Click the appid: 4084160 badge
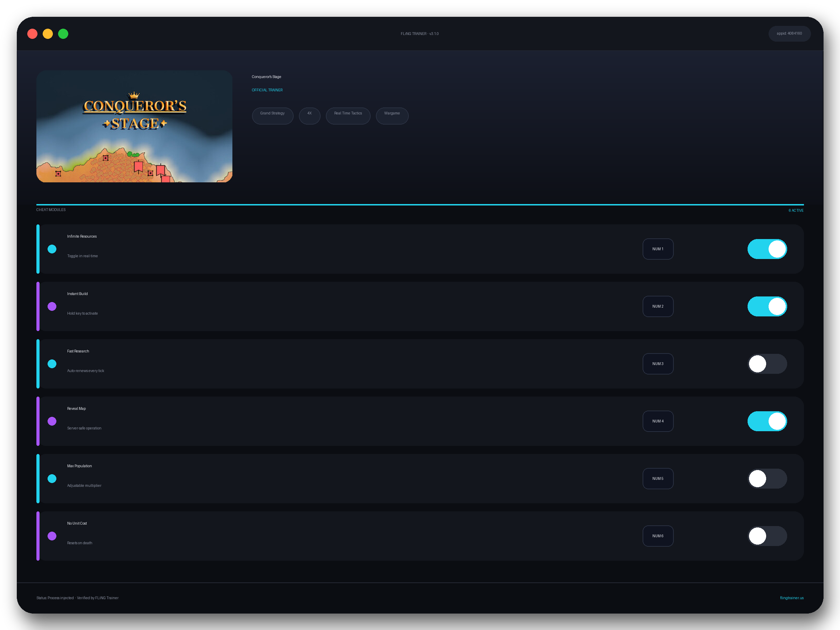Viewport: 840px width, 630px height. [789, 33]
